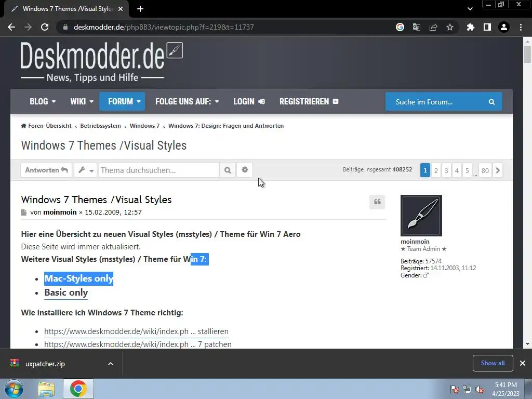This screenshot has height=399, width=532.
Task: Click the page vertical scrollbar thumb
Action: coord(527,54)
